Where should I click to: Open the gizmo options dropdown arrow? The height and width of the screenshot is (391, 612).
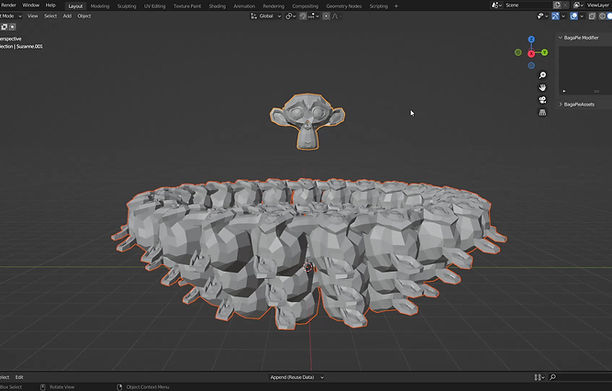pos(563,16)
